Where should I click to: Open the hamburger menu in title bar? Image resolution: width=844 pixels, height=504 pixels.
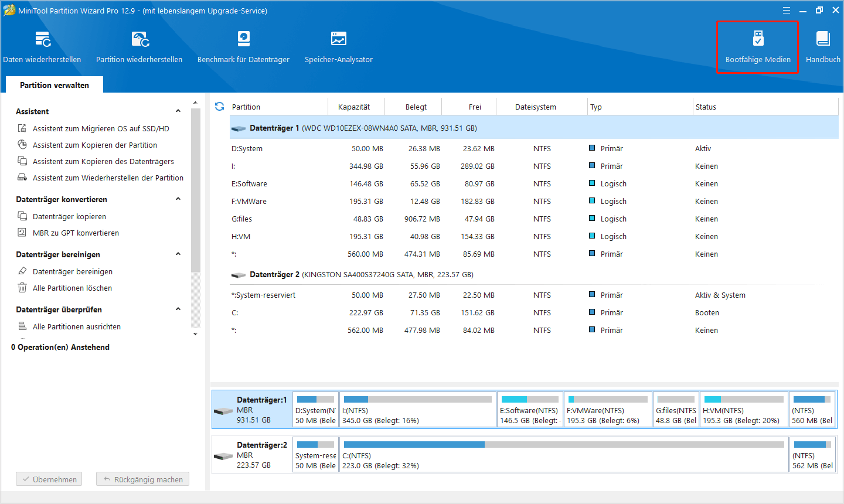[787, 11]
